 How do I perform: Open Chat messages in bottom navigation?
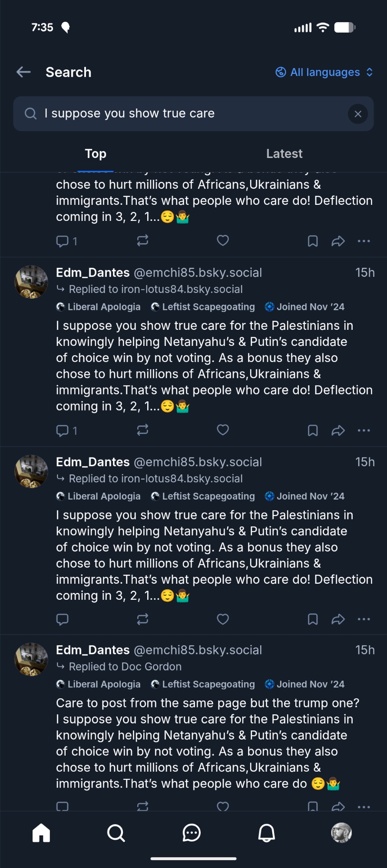point(192,833)
